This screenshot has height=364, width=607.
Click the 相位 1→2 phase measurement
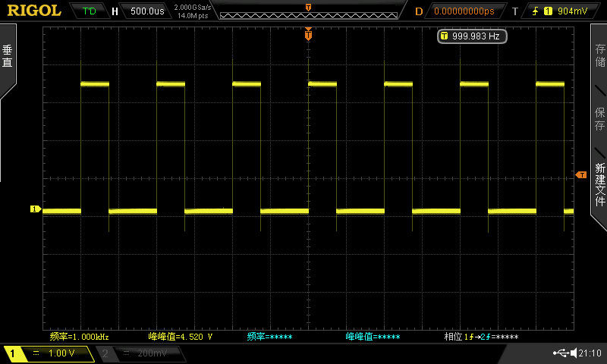click(x=481, y=337)
